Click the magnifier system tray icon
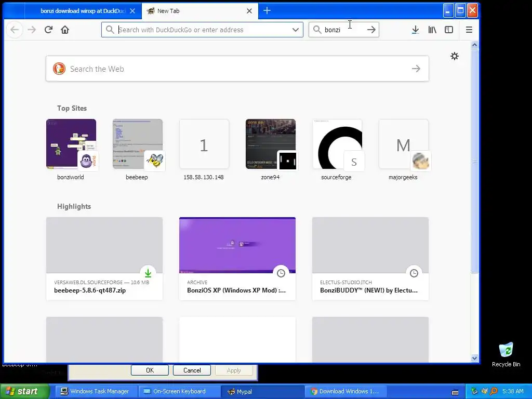532x399 pixels. click(x=494, y=391)
